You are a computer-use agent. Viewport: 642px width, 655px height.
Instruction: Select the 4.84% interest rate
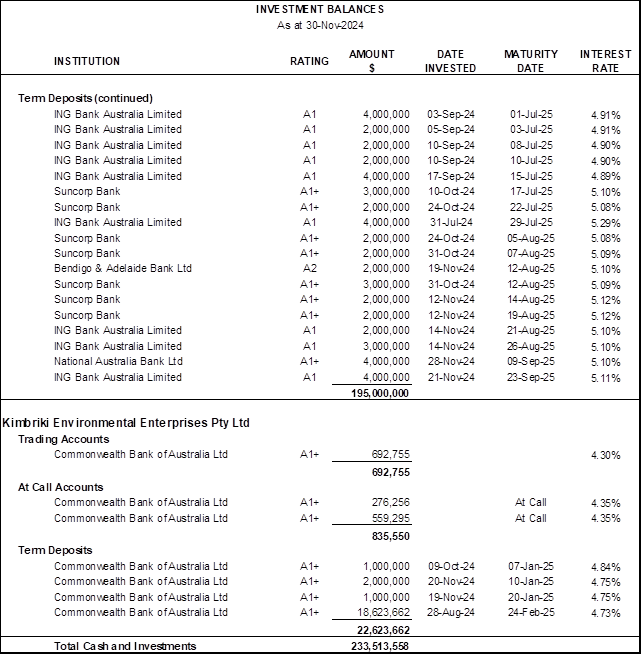click(606, 567)
